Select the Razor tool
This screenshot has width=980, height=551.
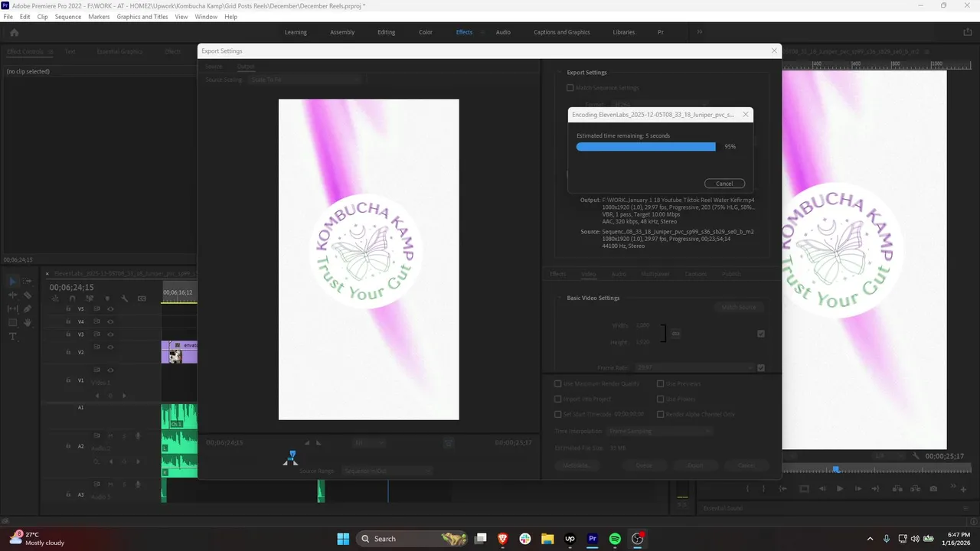pos(27,295)
